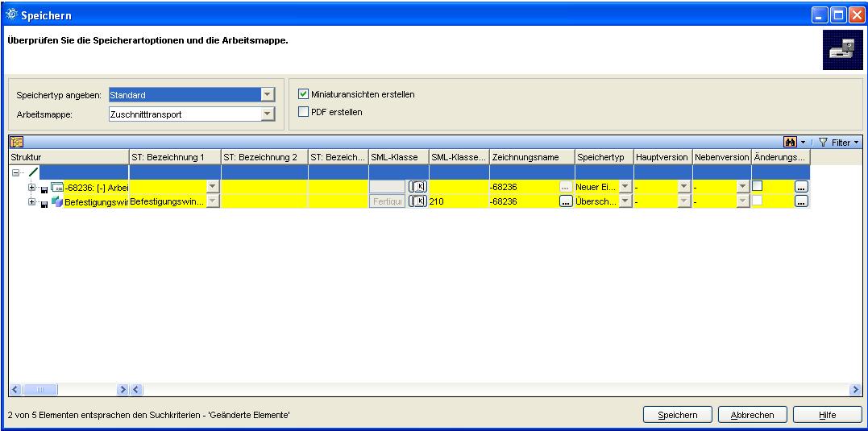The image size is (868, 431).
Task: Click the Befestigungswin... Bezeichnung 1 cell
Action: click(168, 201)
